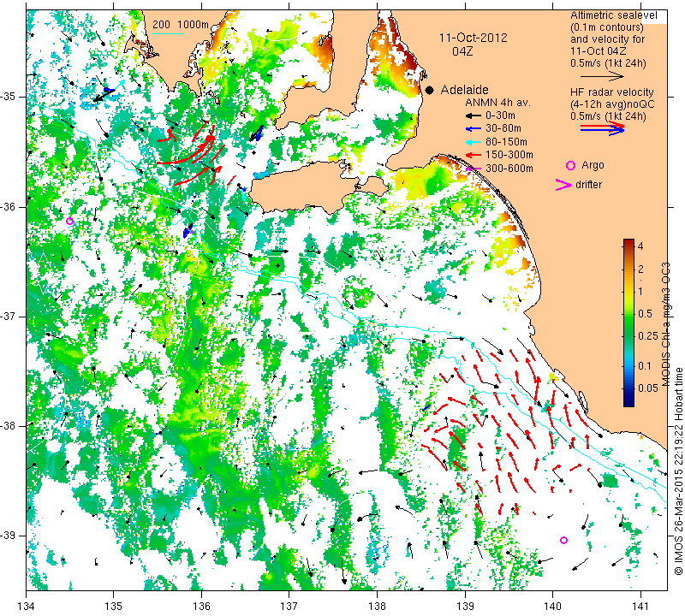
Task: Click the 'Argo' legend label
Action: point(593,165)
